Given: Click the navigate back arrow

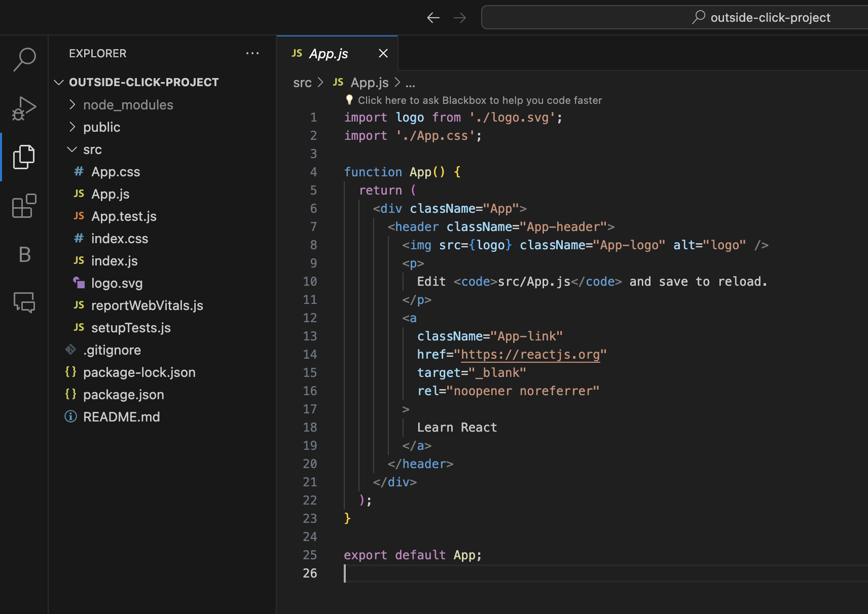Looking at the screenshot, I should 433,18.
